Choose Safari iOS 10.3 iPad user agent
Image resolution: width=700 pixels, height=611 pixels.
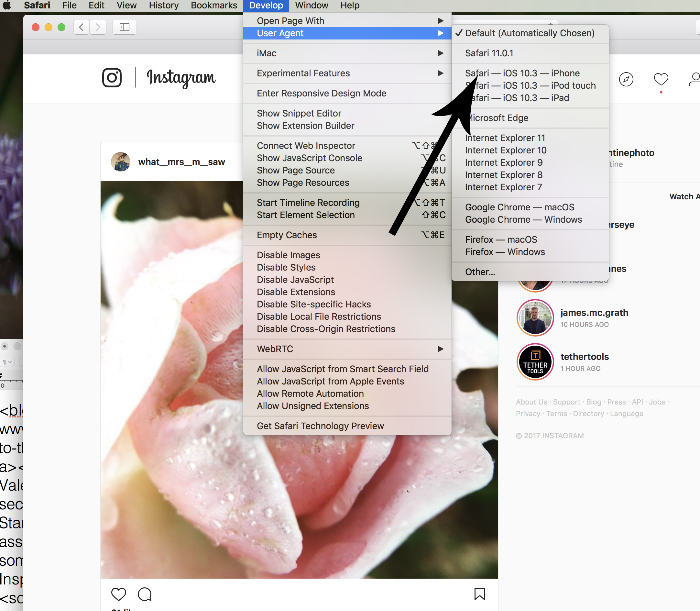click(x=530, y=98)
